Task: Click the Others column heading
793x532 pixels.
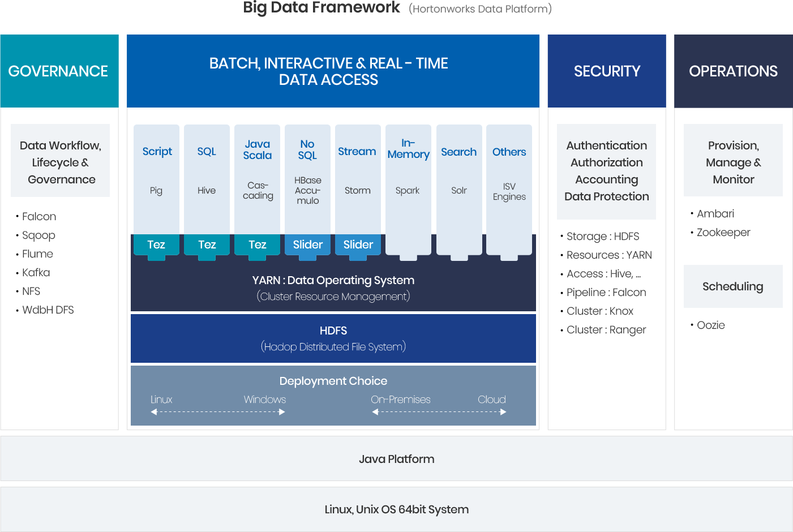Action: click(x=509, y=152)
